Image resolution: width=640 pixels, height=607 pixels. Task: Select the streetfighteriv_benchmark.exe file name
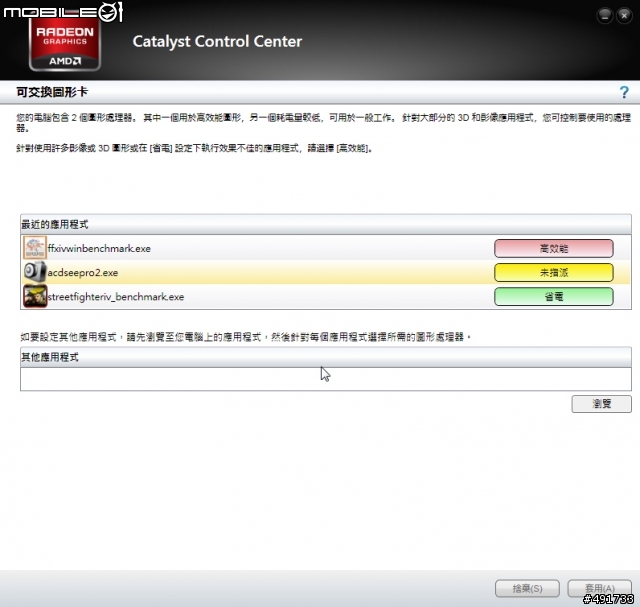coord(116,297)
